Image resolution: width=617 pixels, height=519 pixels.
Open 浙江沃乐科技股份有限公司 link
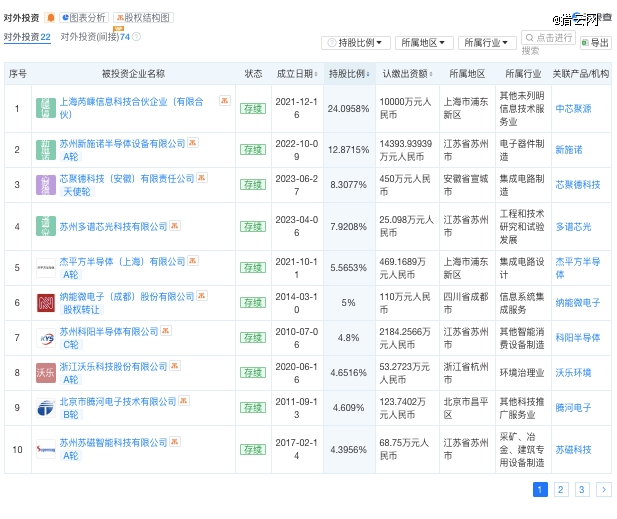(113, 367)
